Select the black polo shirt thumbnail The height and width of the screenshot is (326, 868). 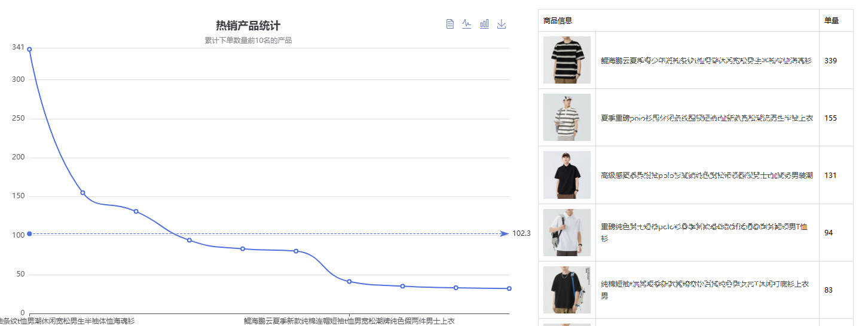coord(567,175)
